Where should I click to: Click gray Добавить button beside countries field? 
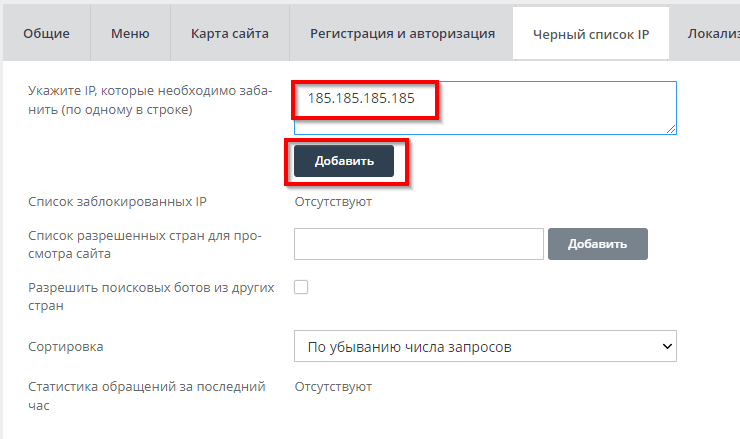point(598,244)
